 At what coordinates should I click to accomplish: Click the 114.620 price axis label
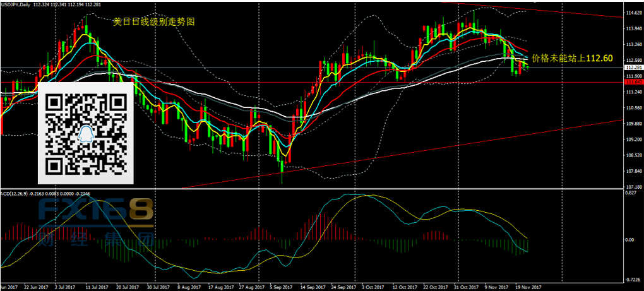click(633, 13)
